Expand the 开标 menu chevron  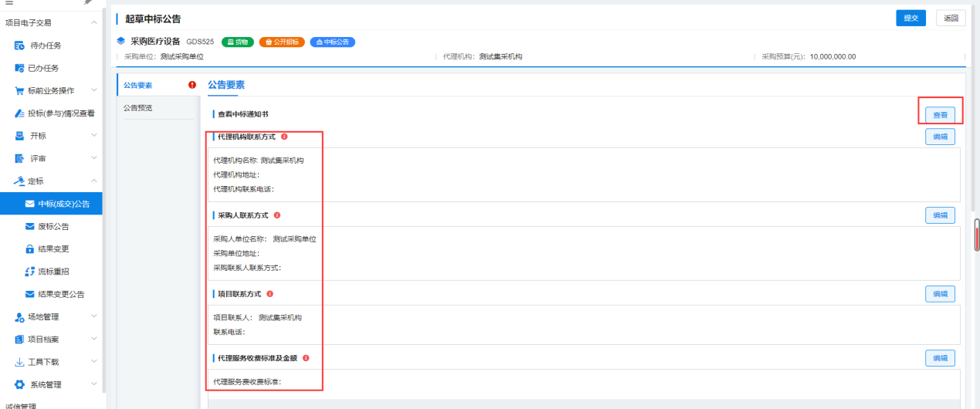coord(93,136)
